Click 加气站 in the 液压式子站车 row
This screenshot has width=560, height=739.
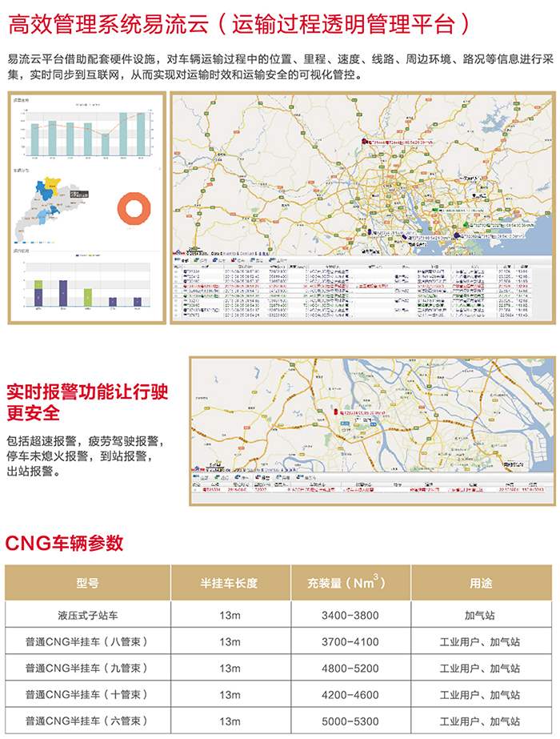point(480,615)
